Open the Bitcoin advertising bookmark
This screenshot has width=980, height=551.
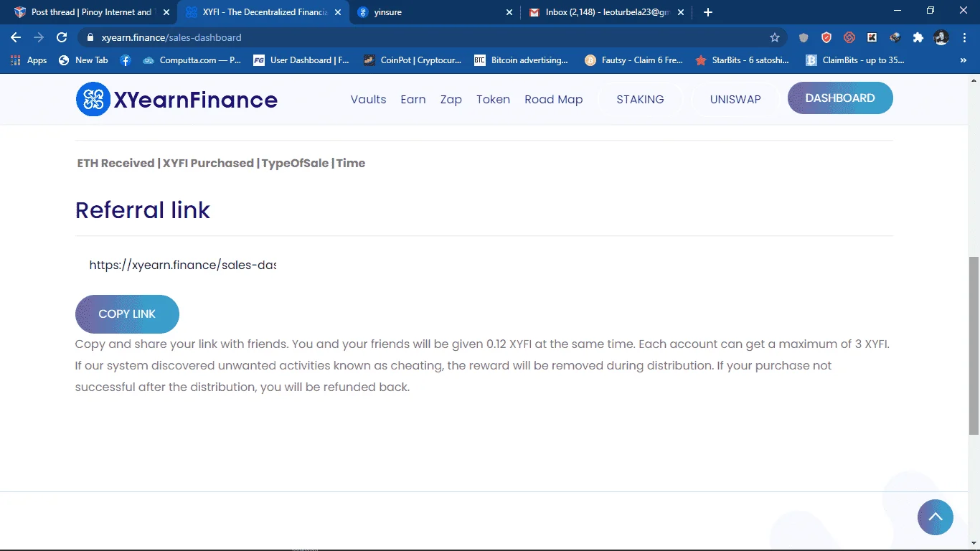point(522,60)
